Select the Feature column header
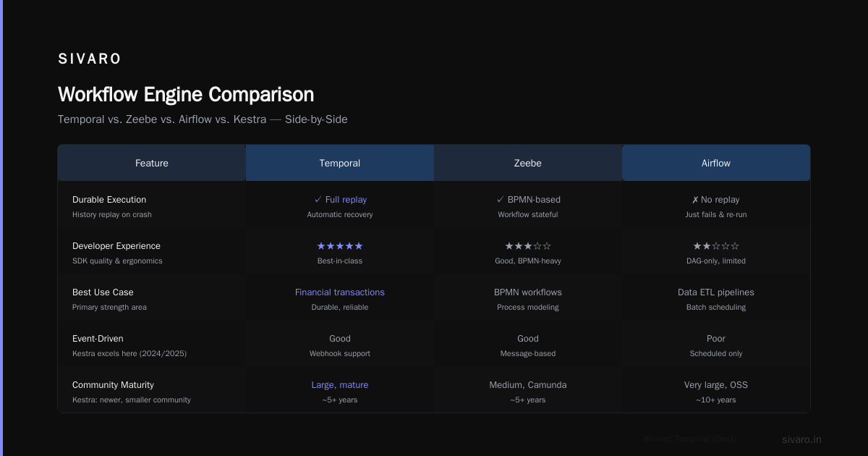Image resolution: width=868 pixels, height=456 pixels. tap(152, 163)
